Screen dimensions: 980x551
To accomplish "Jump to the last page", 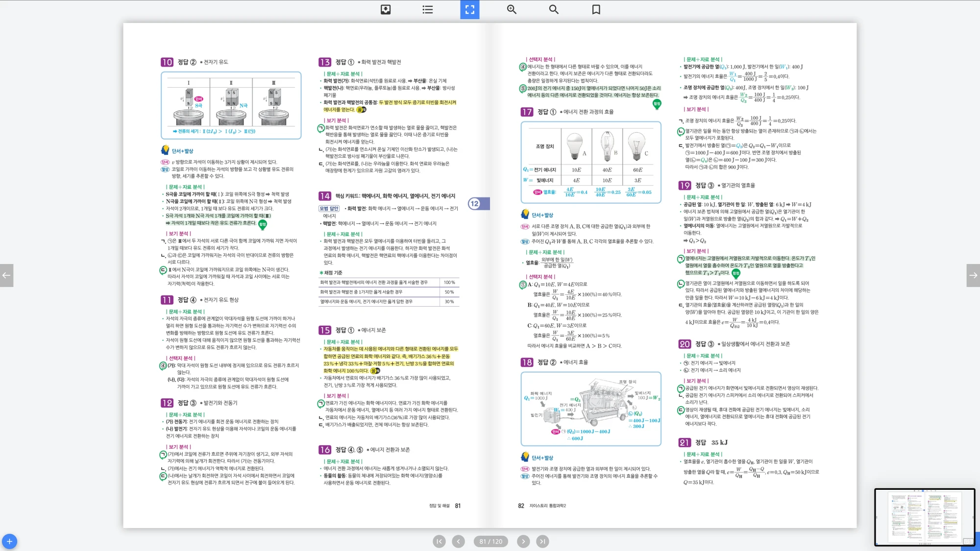I will (542, 541).
